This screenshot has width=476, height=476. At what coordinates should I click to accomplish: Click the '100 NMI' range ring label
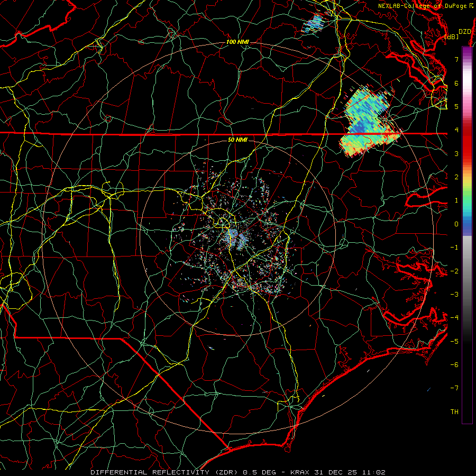[x=237, y=42]
